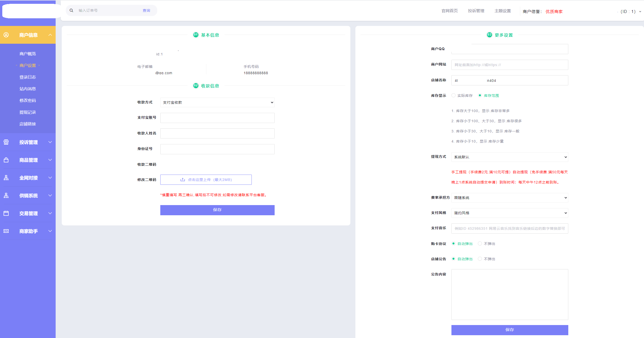This screenshot has height=338, width=644.
Task: Click the search magnifier icon
Action: click(x=71, y=10)
